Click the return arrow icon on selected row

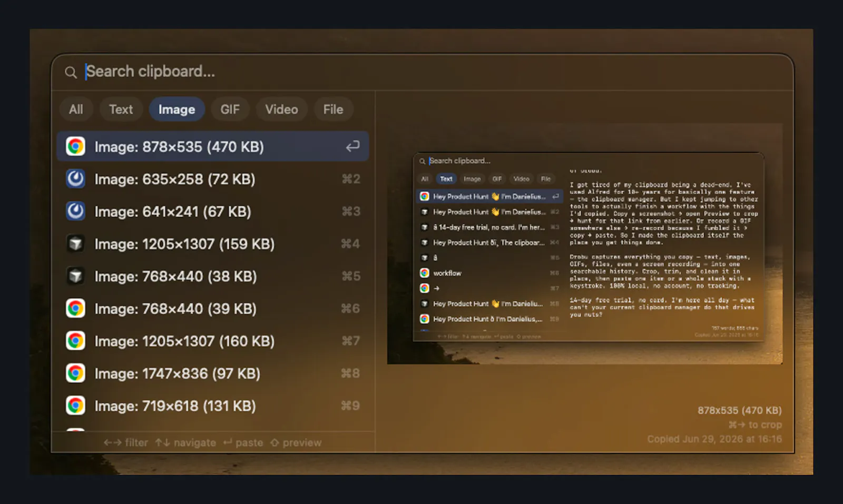pyautogui.click(x=352, y=146)
